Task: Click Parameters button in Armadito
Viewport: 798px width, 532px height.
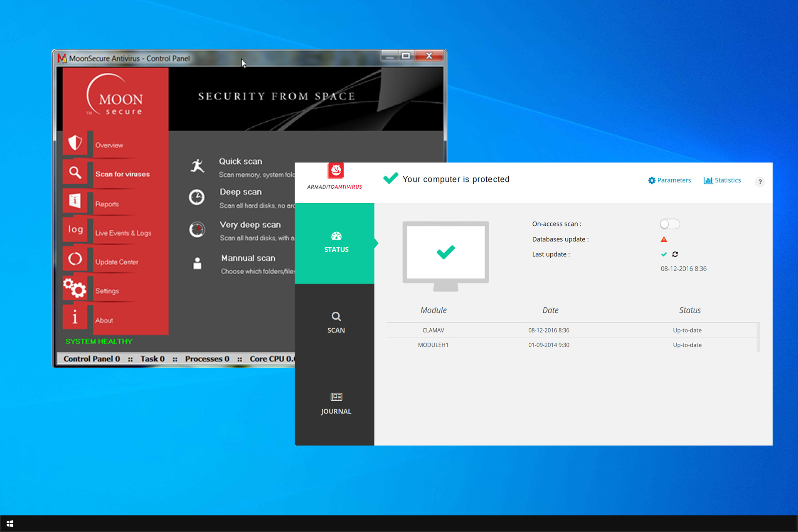Action: (x=669, y=180)
